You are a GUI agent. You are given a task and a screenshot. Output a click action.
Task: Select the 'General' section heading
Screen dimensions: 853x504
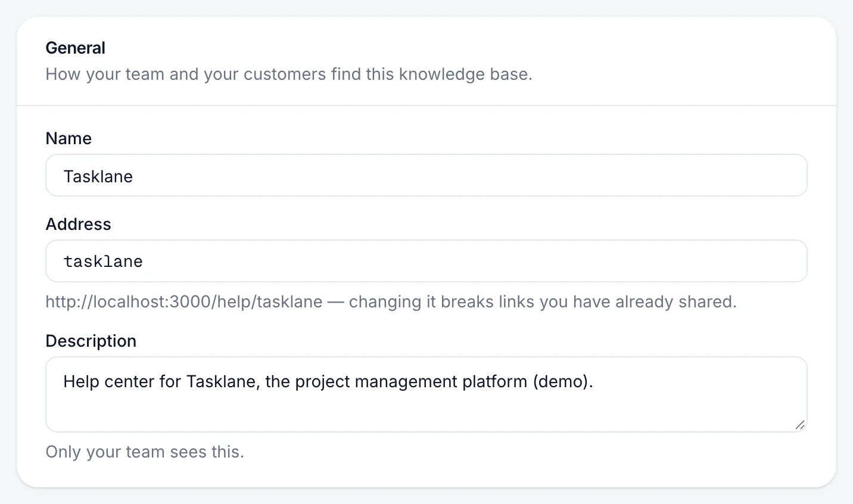coord(76,48)
